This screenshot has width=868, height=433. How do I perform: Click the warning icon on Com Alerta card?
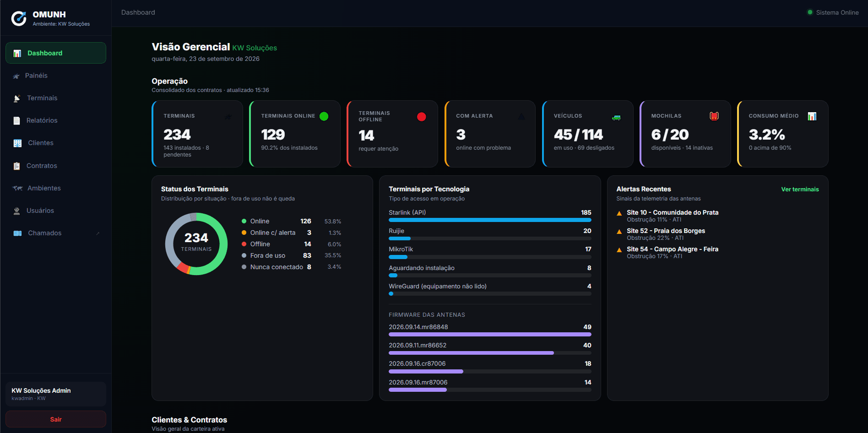coord(521,116)
